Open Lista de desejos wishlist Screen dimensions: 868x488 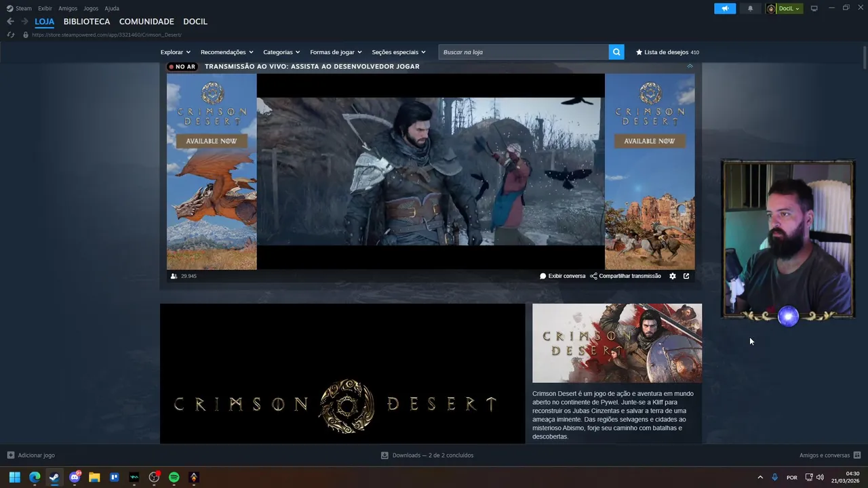click(x=667, y=52)
